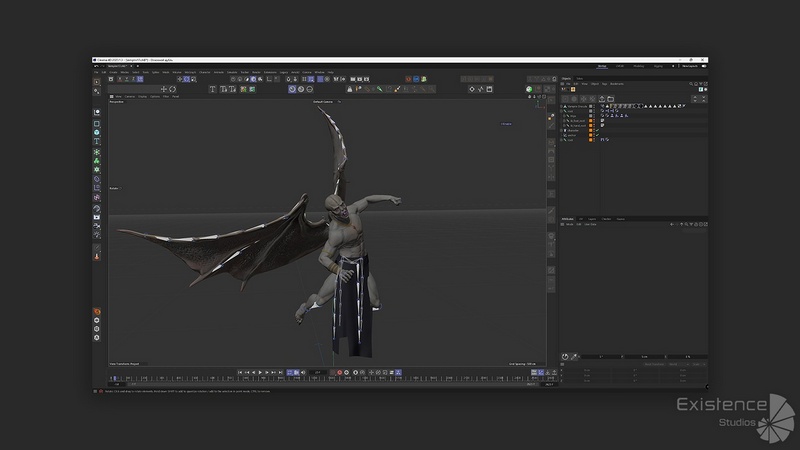Open the viewport Cameras menu
800x450 pixels.
coord(129,97)
